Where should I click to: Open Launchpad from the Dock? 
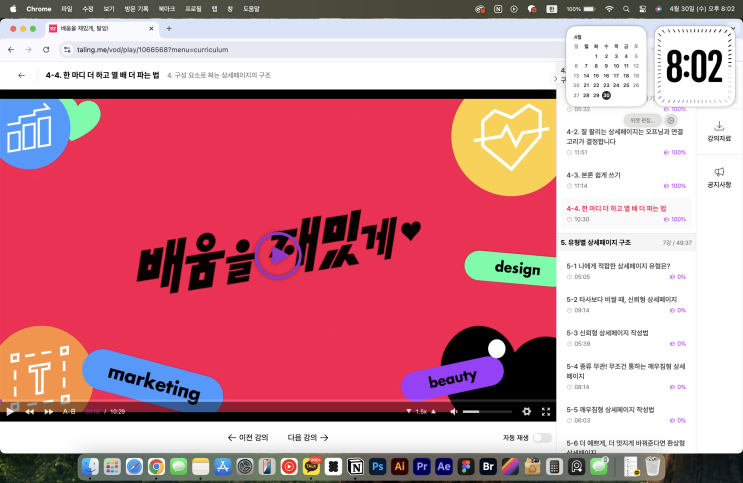click(112, 467)
